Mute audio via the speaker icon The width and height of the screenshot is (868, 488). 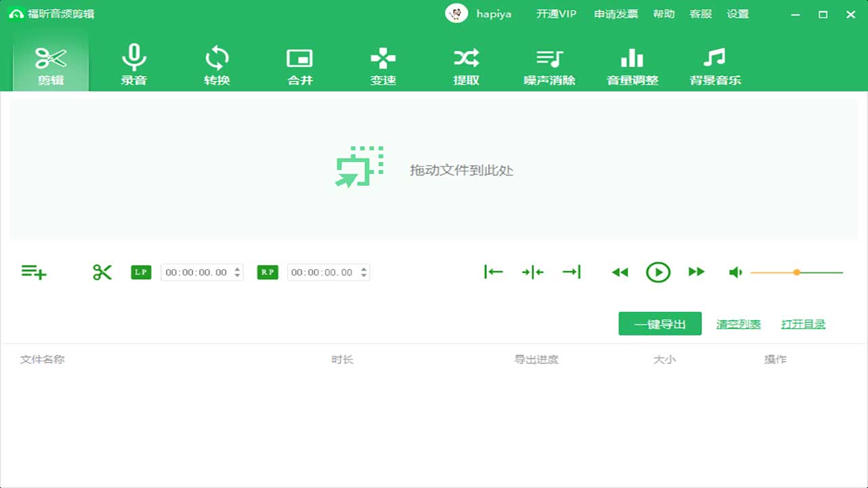pos(736,272)
